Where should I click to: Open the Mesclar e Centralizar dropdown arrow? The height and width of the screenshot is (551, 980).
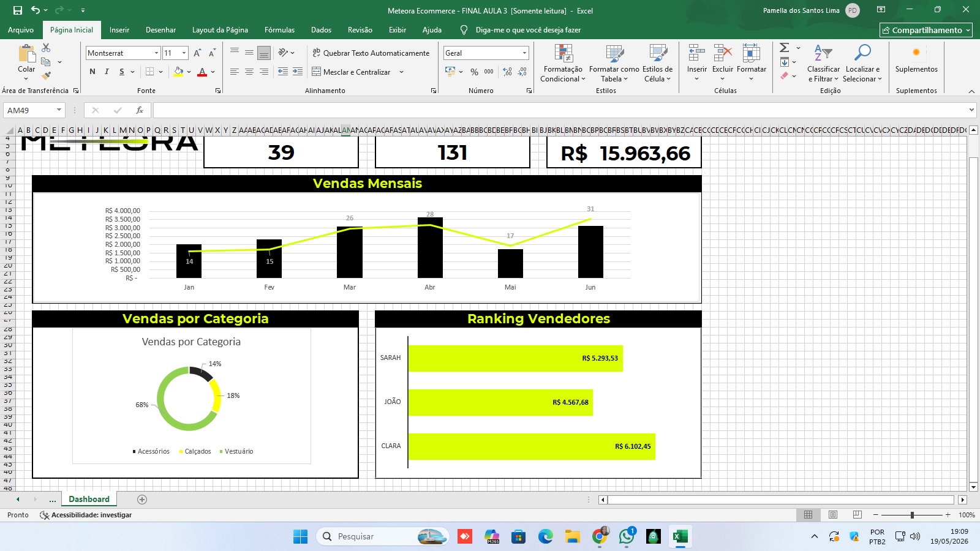402,72
